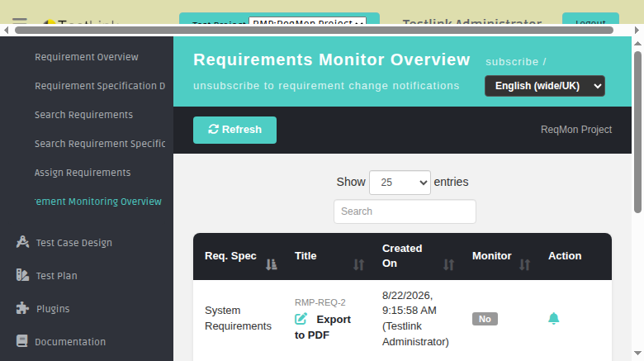Click the Documentation book icon
Screen dimensions: 644x361
click(x=22, y=341)
